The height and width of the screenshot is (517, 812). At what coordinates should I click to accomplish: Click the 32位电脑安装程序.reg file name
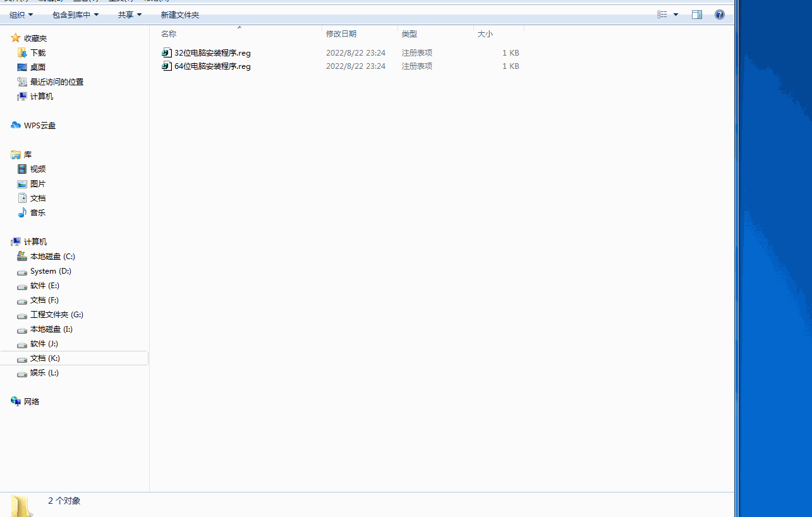point(212,53)
